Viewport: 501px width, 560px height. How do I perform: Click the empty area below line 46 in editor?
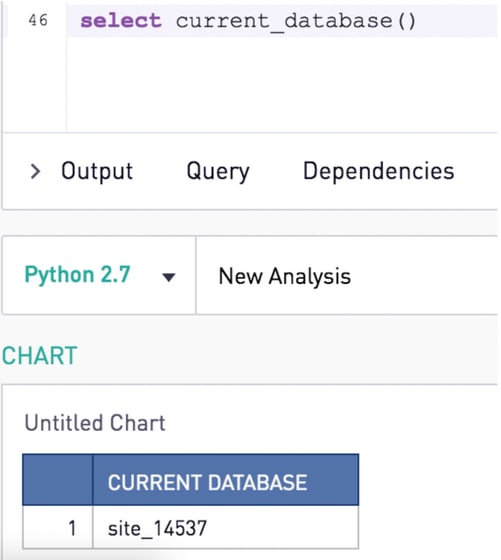click(282, 84)
